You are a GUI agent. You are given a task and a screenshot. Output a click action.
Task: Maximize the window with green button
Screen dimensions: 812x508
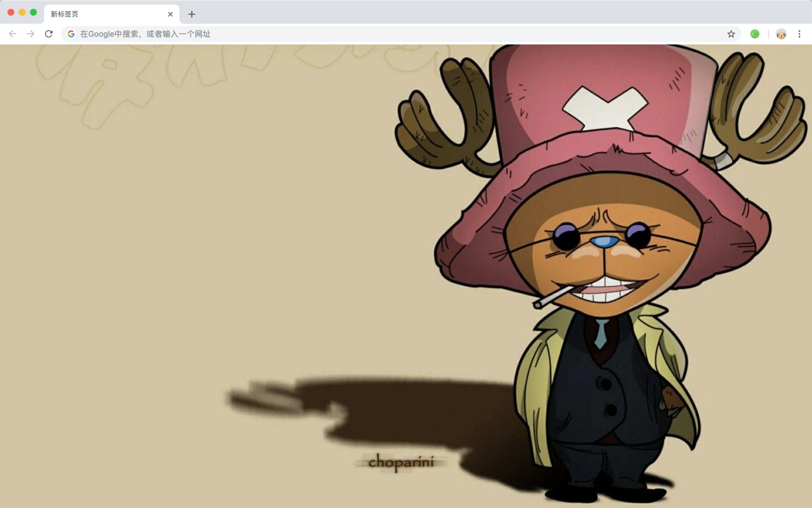point(34,13)
